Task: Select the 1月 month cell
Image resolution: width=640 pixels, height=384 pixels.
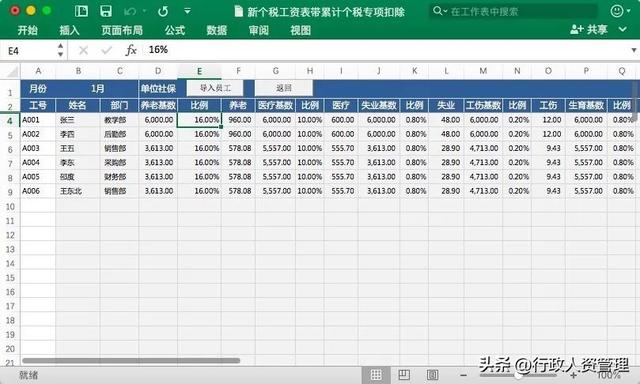Action: [97, 89]
